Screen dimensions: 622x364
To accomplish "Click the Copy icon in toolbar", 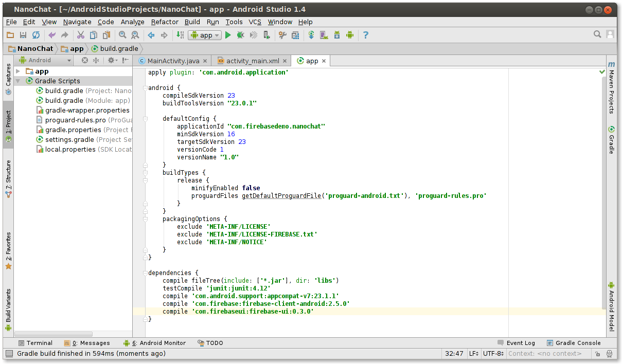I will (x=93, y=35).
